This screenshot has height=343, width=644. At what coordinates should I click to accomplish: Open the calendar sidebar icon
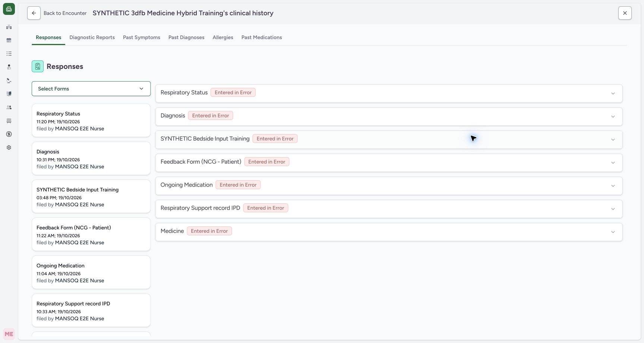9,40
